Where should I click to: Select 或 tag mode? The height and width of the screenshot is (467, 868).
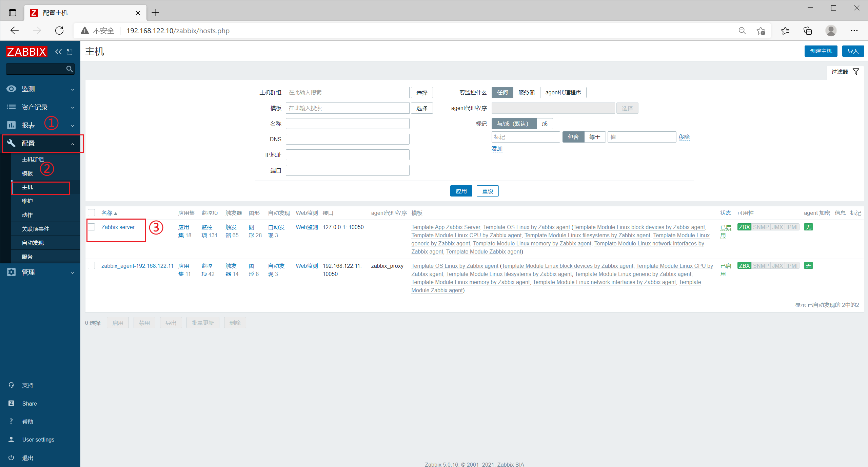pyautogui.click(x=545, y=124)
